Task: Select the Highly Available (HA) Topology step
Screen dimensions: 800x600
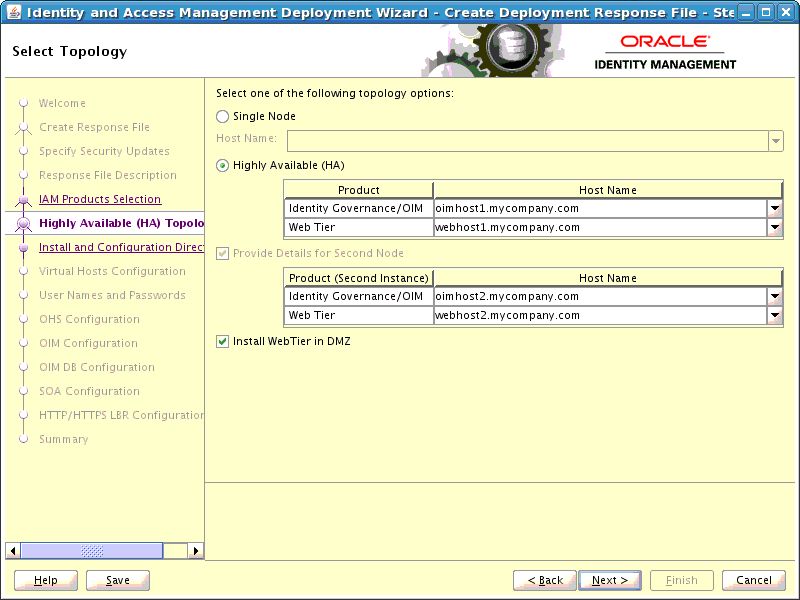Action: point(121,223)
